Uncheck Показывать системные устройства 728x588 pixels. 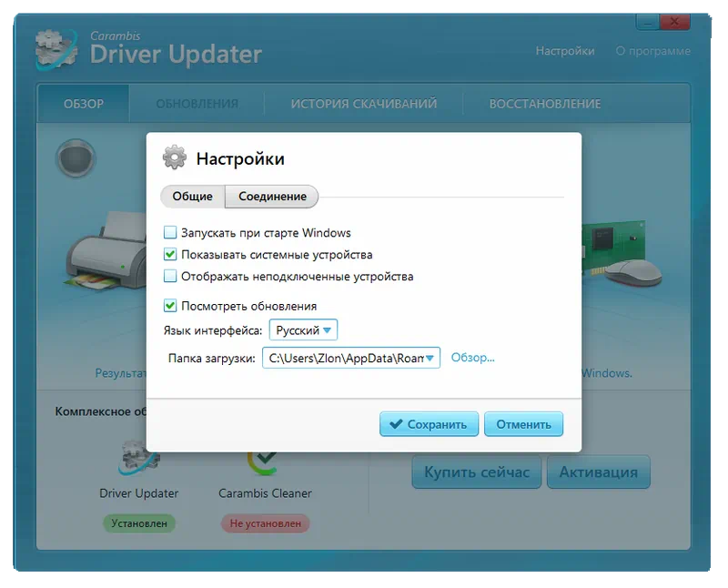click(170, 254)
